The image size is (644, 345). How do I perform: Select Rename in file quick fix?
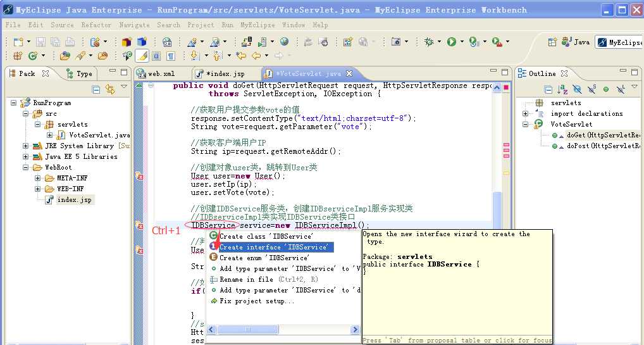pyautogui.click(x=269, y=279)
